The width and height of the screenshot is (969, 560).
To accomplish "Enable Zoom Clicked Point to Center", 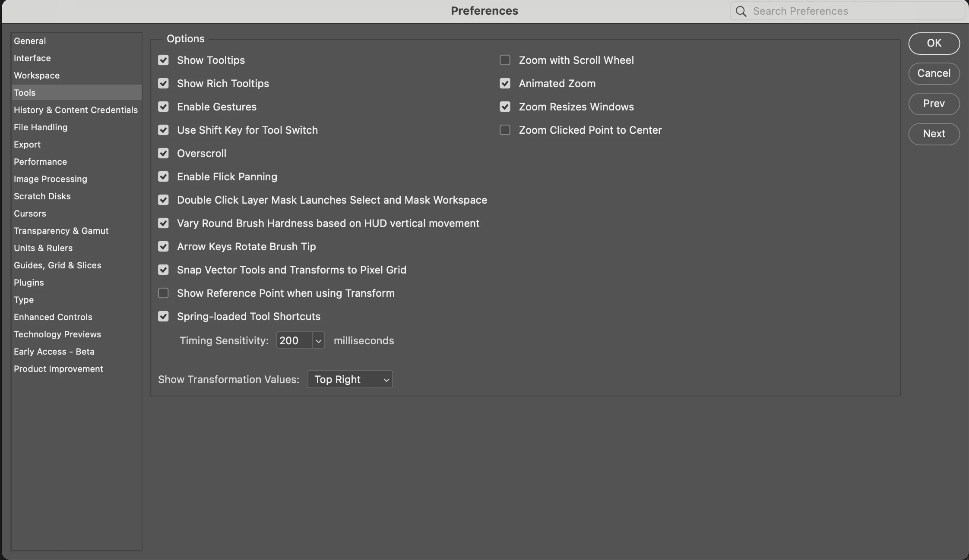I will 505,130.
